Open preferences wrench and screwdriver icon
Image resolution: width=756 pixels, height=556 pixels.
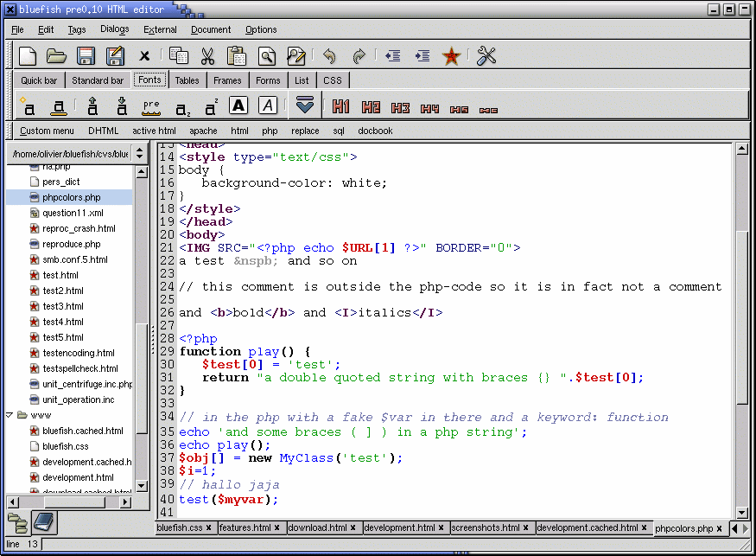(486, 56)
